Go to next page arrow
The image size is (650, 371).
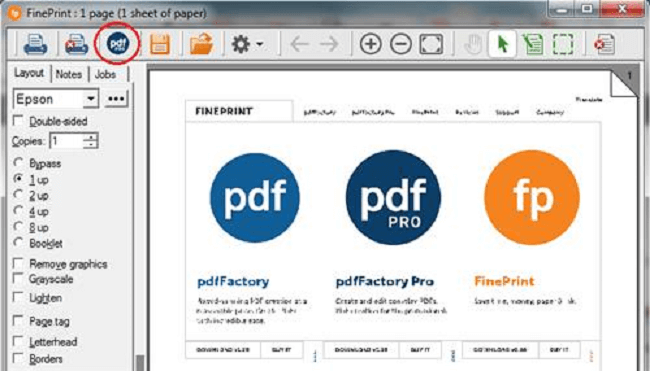[x=329, y=44]
